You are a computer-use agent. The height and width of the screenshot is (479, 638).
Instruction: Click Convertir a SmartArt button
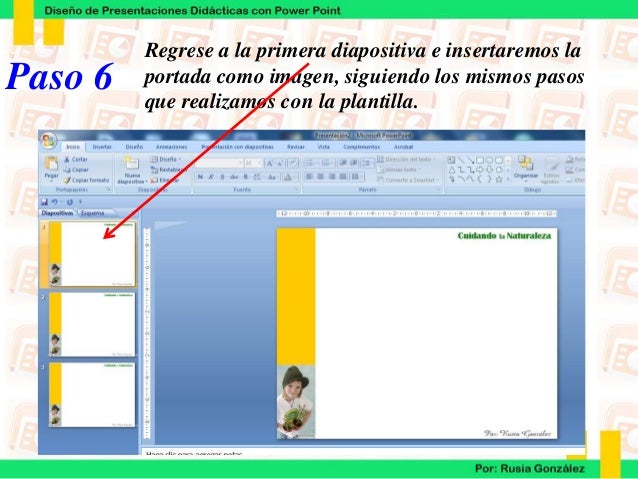[x=408, y=179]
